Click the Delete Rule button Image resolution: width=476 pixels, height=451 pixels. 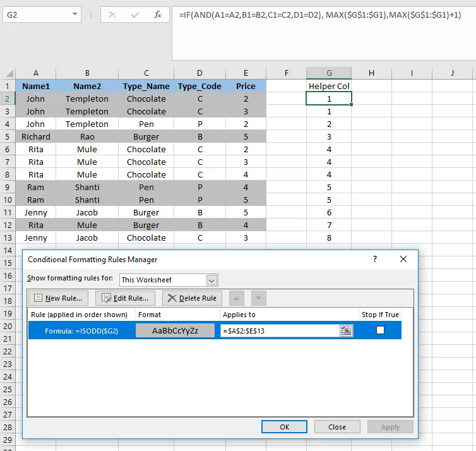(x=192, y=298)
